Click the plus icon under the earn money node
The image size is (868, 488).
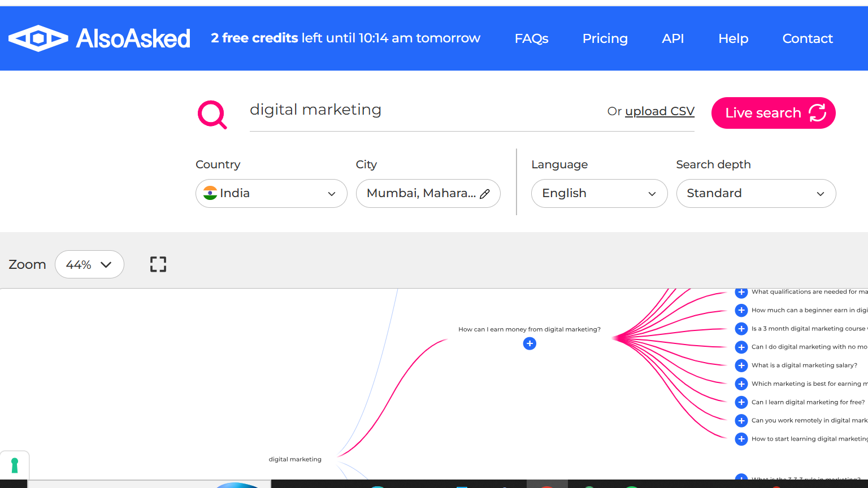coord(530,343)
